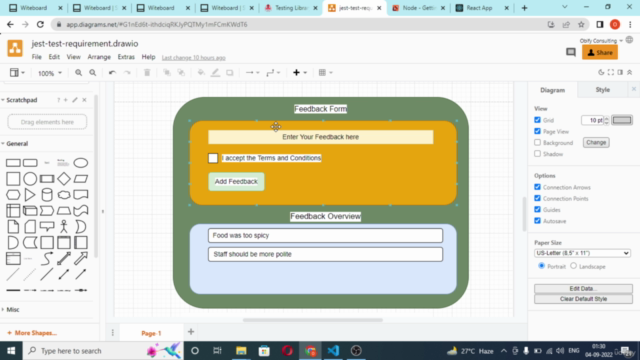This screenshot has width=640, height=360.
Task: Toggle the Autosave checkbox
Action: [537, 221]
